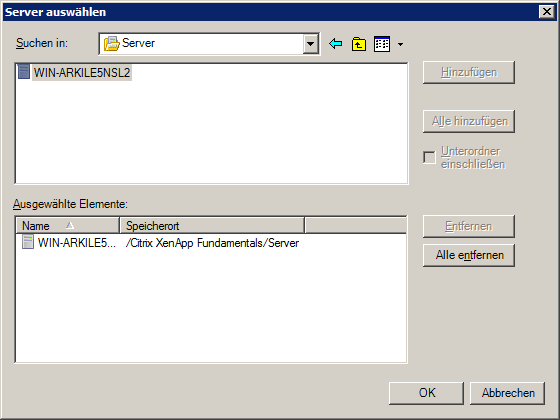Click the Server folder icon in combo

111,44
